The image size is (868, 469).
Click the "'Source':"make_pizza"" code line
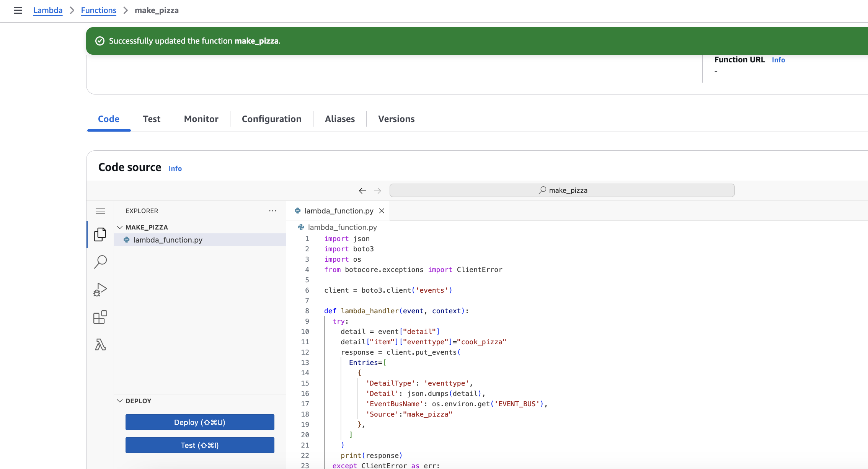tap(409, 414)
